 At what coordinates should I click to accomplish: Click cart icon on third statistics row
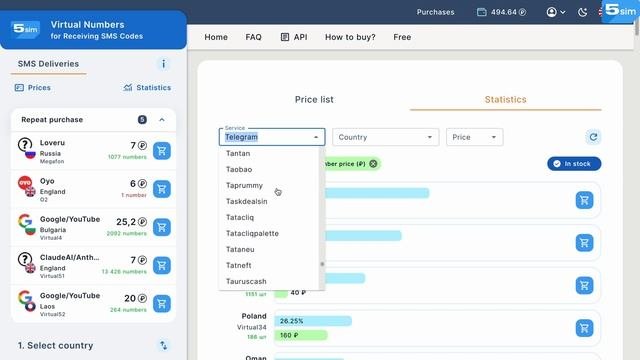(584, 286)
